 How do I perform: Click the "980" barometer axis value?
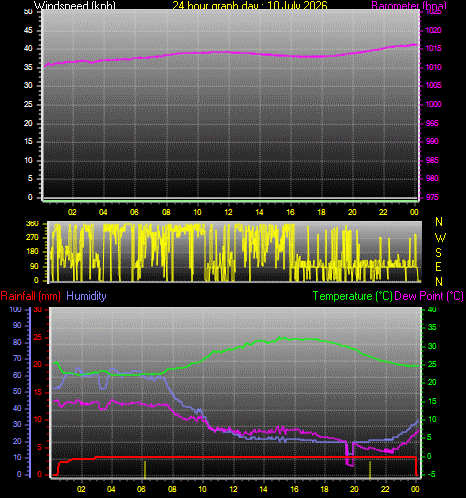(432, 178)
